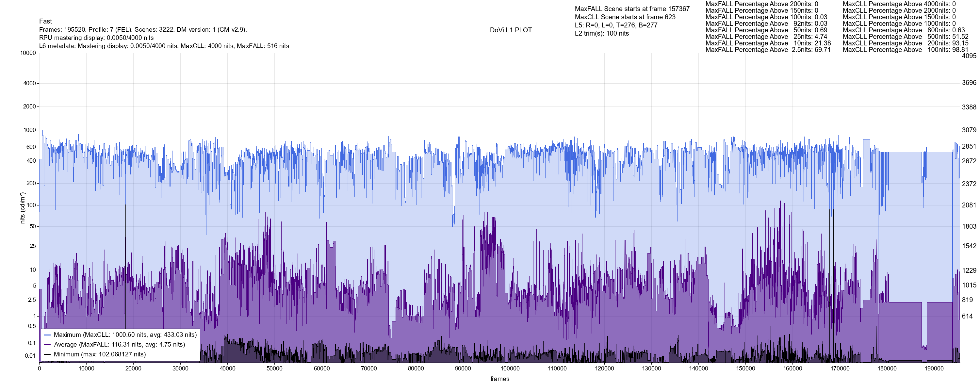Click the 'L2 trim(s): 100 nits' text
Viewport: 980px width, 392px height.
pyautogui.click(x=601, y=34)
